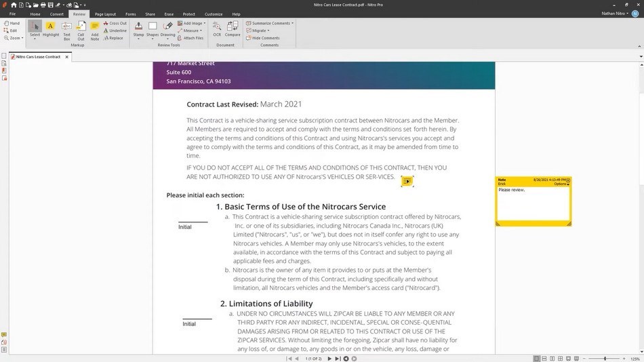This screenshot has height=362, width=644.
Task: Click the Text Box tool
Action: tap(66, 29)
